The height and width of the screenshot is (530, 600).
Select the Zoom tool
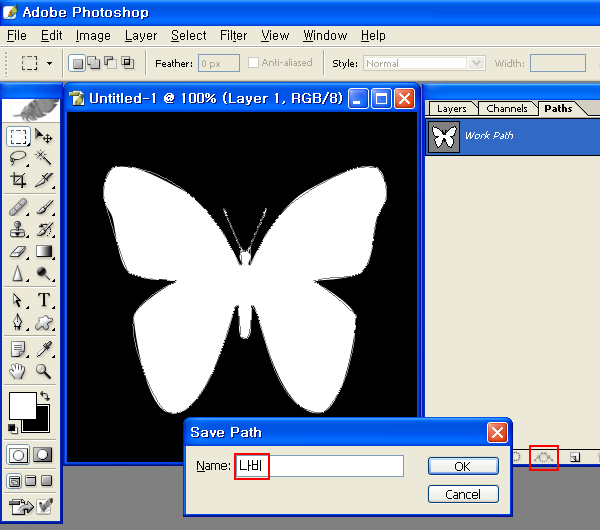[44, 371]
